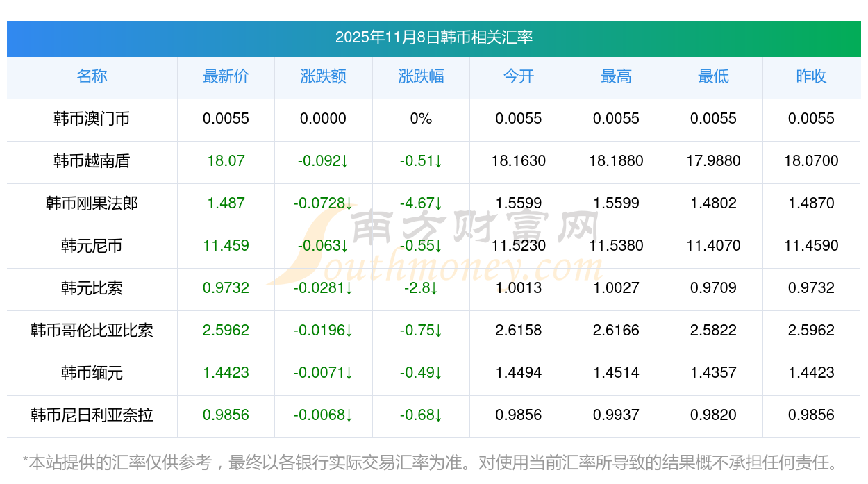
Task: Click the -4.67↓ change percentage
Action: [421, 203]
